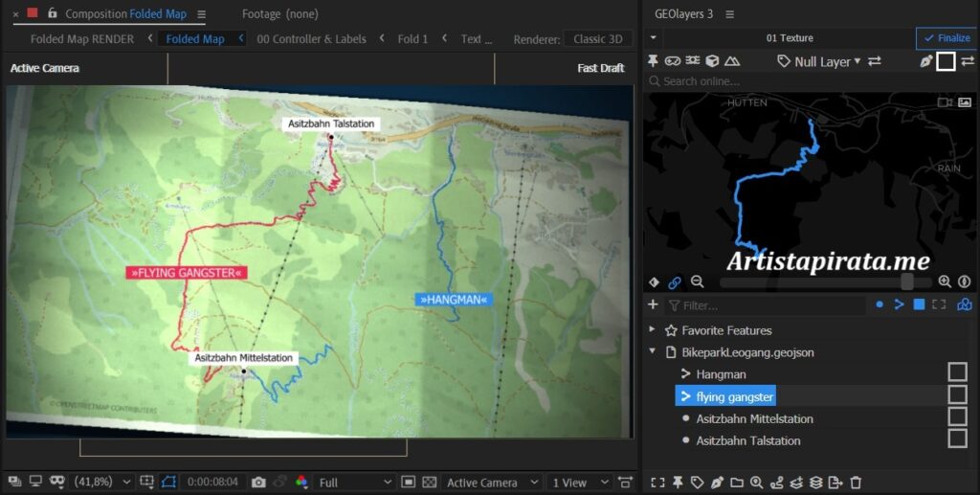980x495 pixels.
Task: Check the box for Hangman
Action: 957,371
